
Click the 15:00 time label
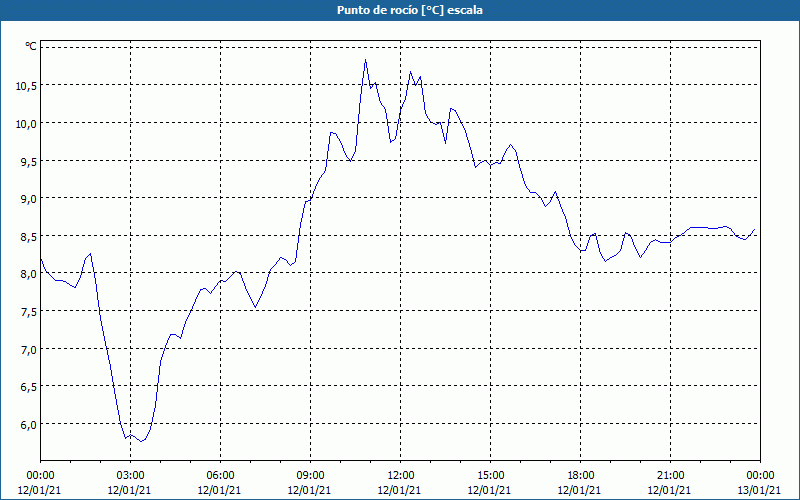[x=490, y=476]
